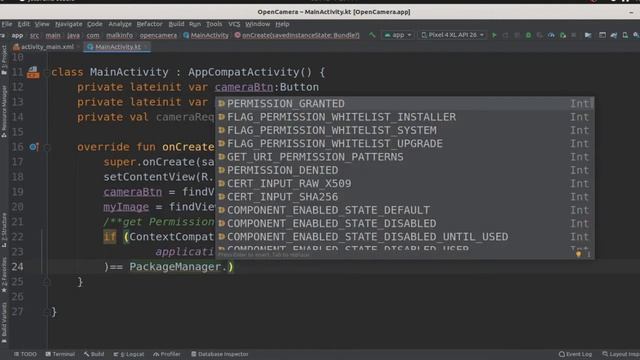Viewport: 640px width, 360px height.
Task: Click the cameraBtn variable on line 12
Action: click(x=244, y=87)
